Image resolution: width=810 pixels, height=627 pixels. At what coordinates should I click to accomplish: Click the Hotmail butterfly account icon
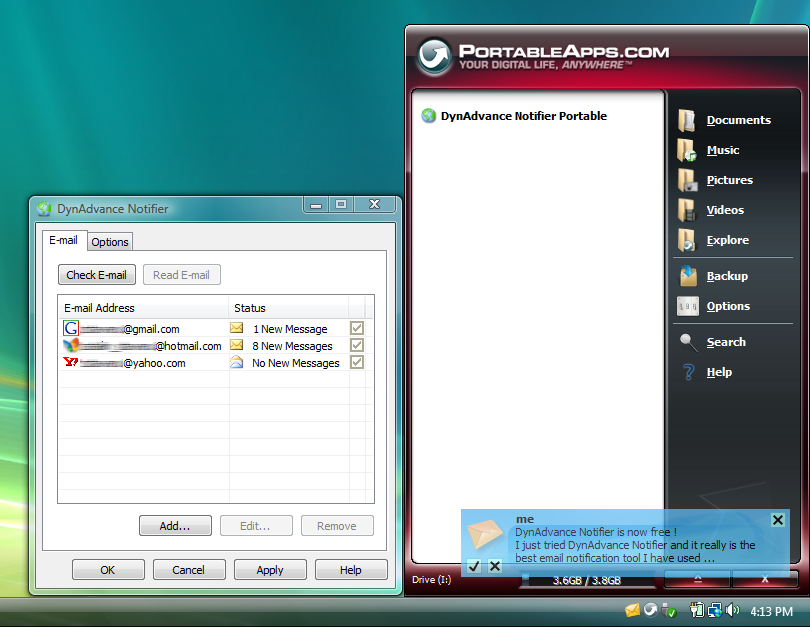pyautogui.click(x=71, y=345)
